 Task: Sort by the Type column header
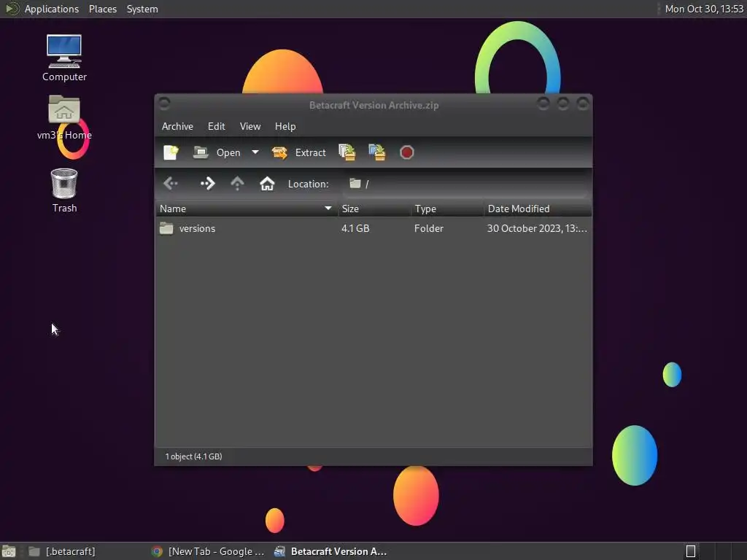coord(447,209)
